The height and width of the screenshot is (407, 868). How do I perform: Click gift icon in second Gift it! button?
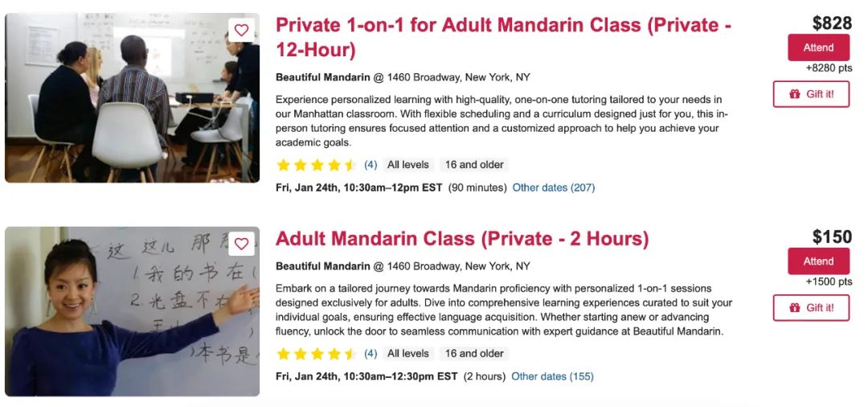point(795,308)
